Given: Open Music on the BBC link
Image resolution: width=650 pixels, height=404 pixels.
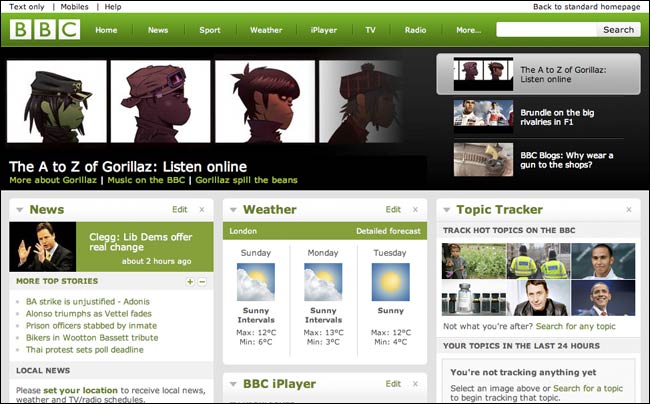Looking at the screenshot, I should [x=146, y=180].
